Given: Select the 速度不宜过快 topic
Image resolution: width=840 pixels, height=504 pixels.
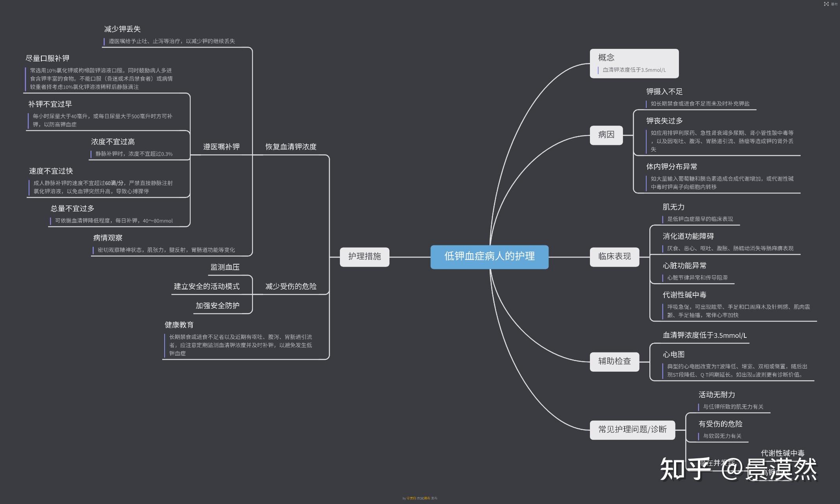Looking at the screenshot, I should (x=51, y=171).
